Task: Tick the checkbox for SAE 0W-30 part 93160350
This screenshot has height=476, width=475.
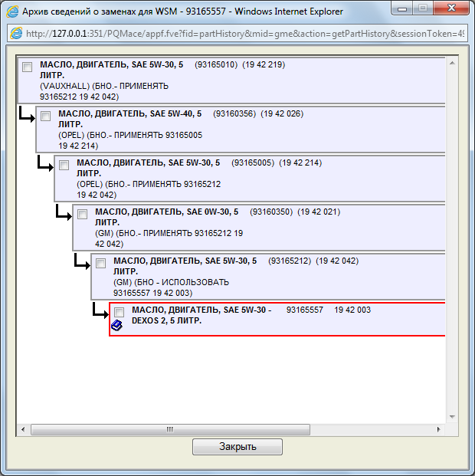Action: pos(83,214)
